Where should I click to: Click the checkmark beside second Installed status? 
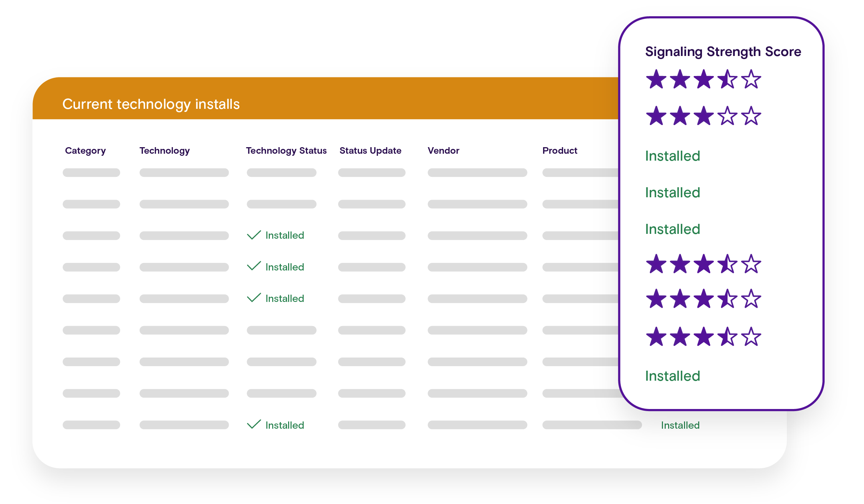254,266
